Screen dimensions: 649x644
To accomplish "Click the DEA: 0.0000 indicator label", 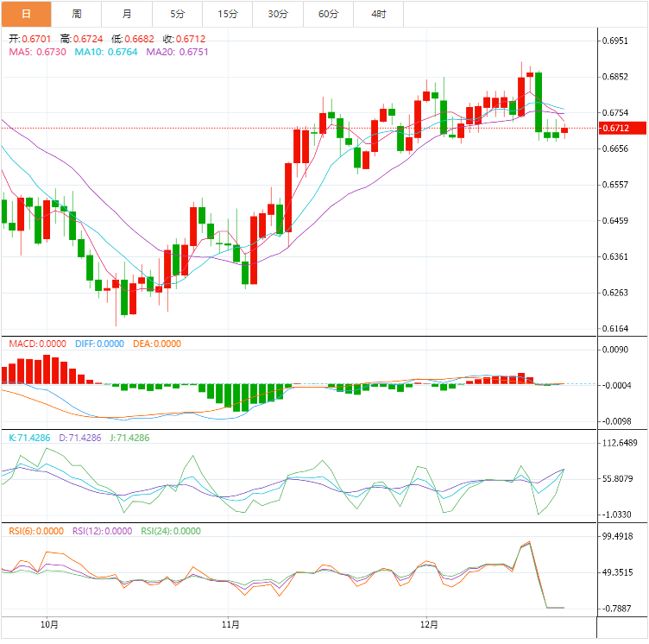I will pos(157,344).
